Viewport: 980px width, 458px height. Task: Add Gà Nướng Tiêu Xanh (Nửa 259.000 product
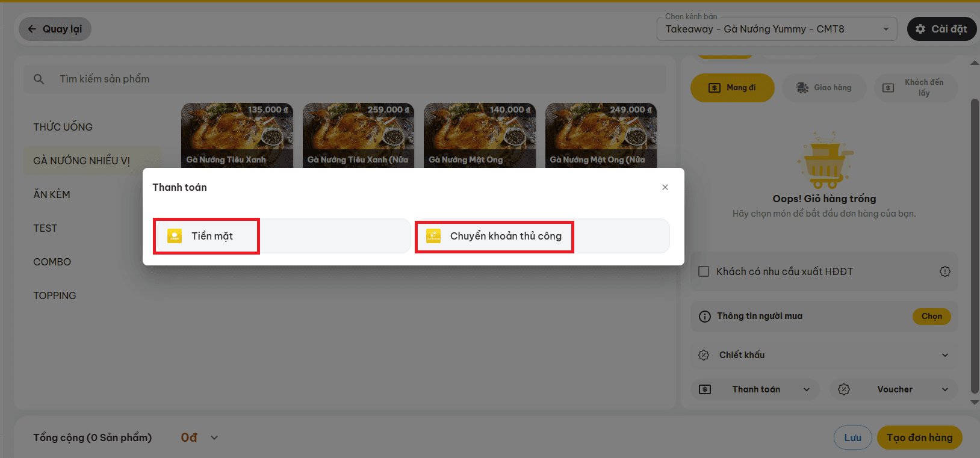(358, 135)
